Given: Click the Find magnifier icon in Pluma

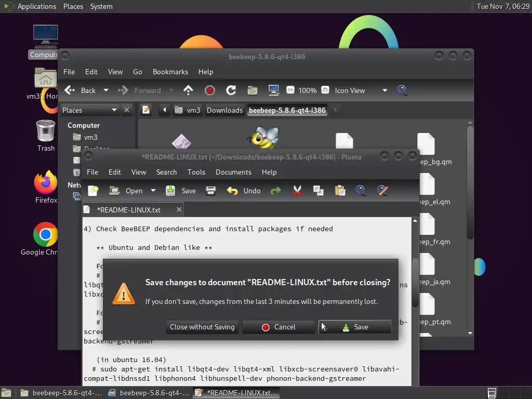Looking at the screenshot, I should [x=361, y=191].
